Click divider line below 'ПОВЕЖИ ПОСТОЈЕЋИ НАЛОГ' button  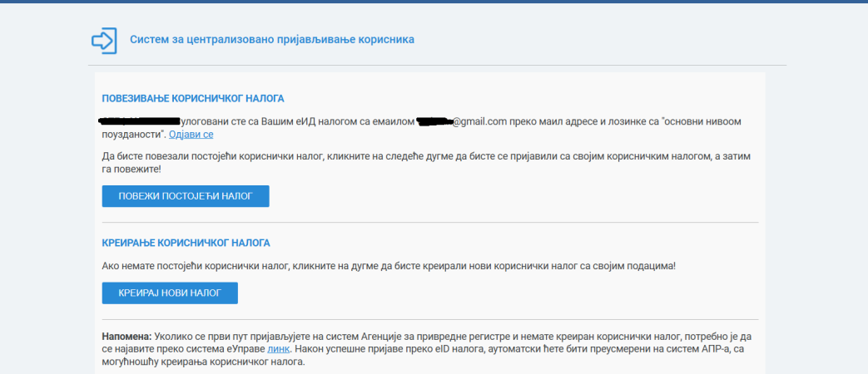point(430,223)
